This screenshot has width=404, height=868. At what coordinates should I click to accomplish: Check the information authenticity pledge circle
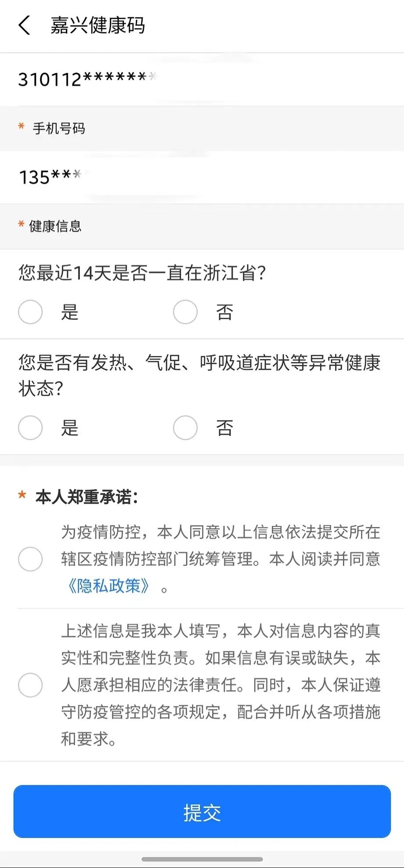tap(30, 685)
